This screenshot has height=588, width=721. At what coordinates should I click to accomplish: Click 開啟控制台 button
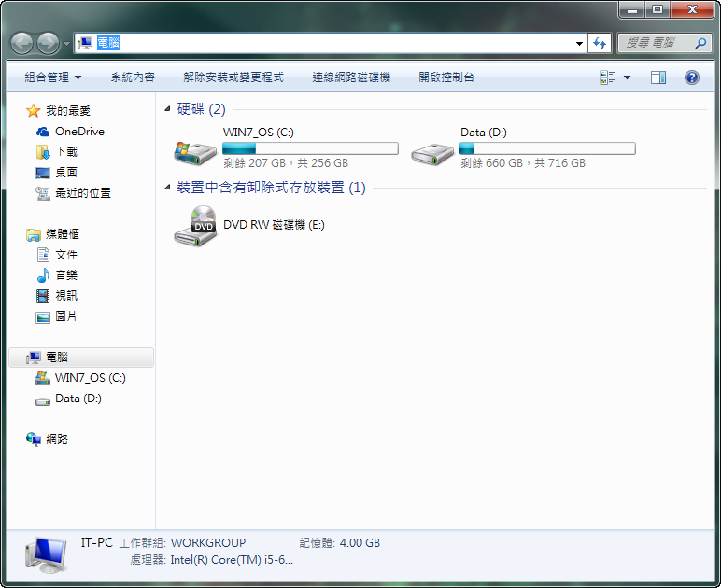pyautogui.click(x=446, y=77)
